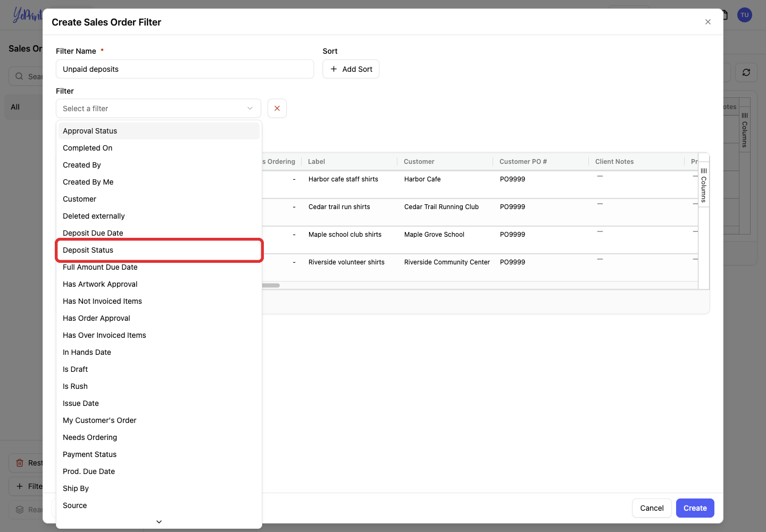Click the refresh icon in the Sales Orders page

click(746, 72)
